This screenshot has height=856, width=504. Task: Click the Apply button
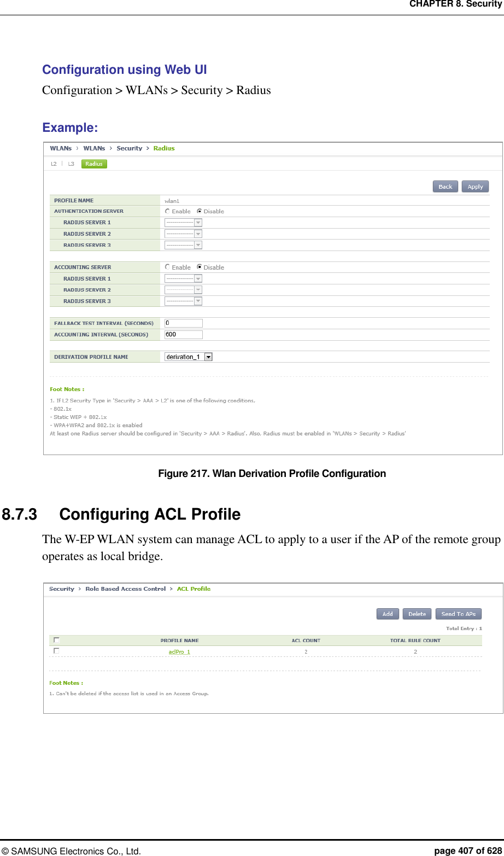point(474,186)
